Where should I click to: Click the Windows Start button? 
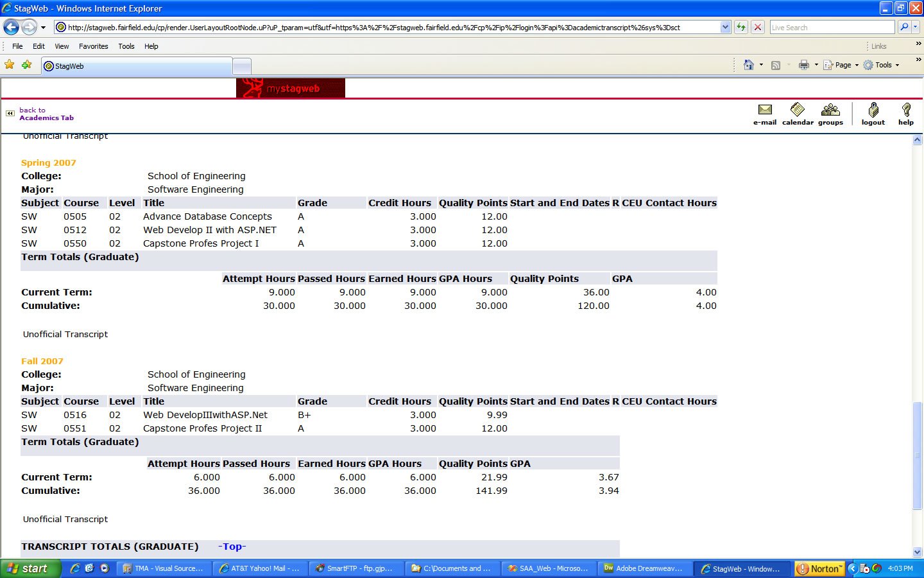30,568
